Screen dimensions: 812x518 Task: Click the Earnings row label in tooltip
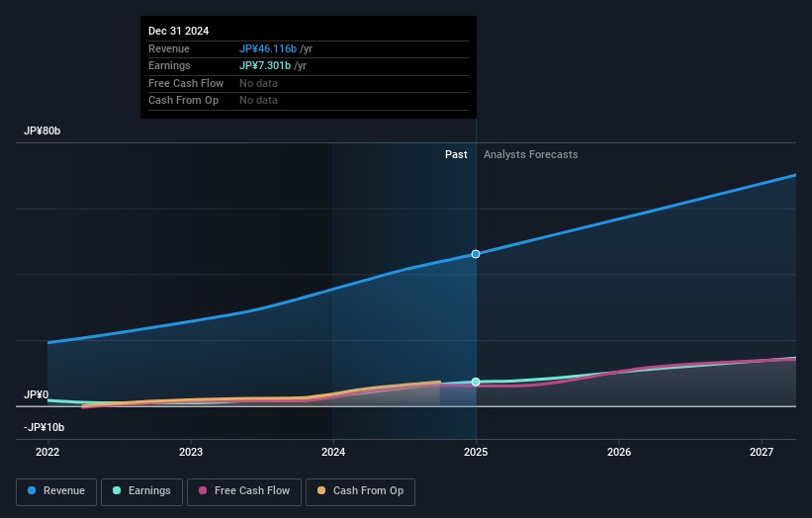coord(169,65)
